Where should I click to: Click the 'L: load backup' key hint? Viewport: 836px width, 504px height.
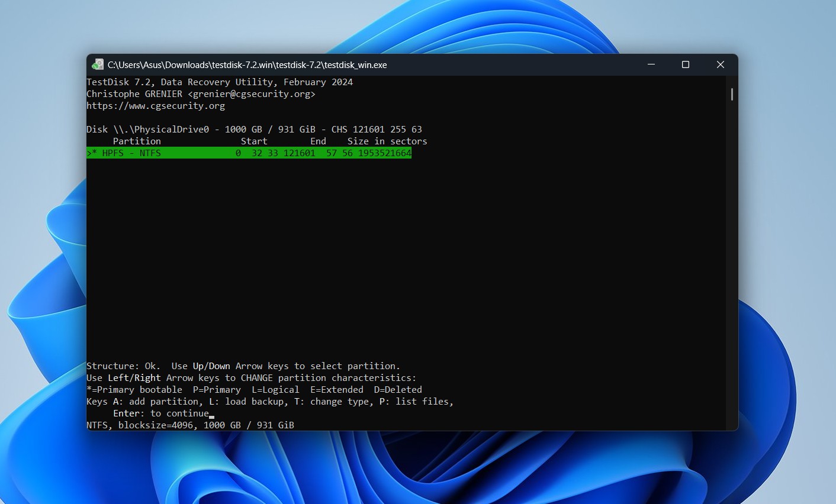point(249,402)
